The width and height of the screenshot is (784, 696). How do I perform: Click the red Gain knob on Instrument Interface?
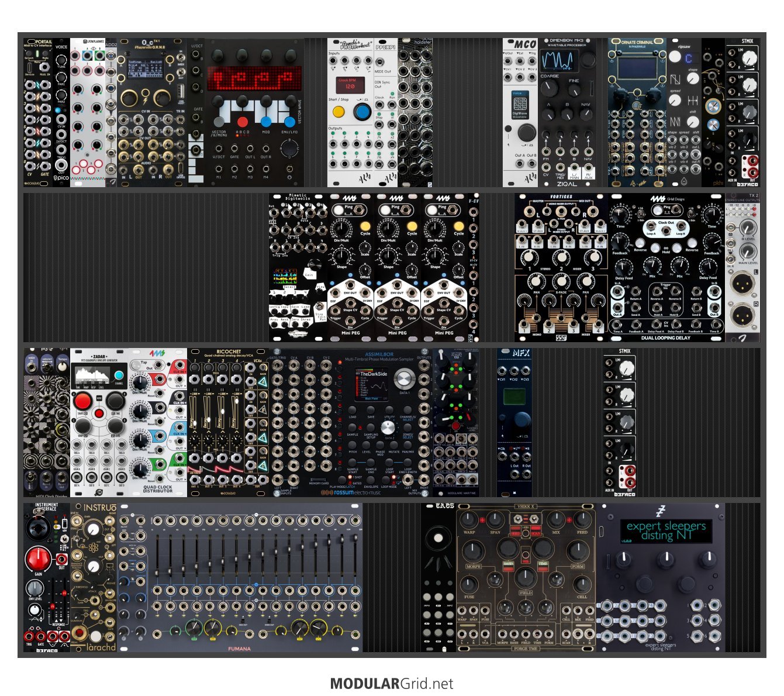38,559
